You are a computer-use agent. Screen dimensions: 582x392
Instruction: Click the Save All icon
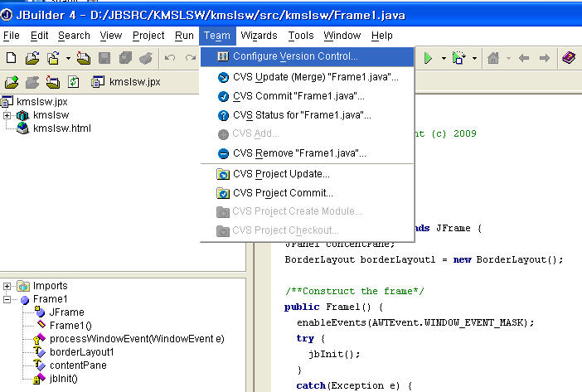(x=125, y=58)
